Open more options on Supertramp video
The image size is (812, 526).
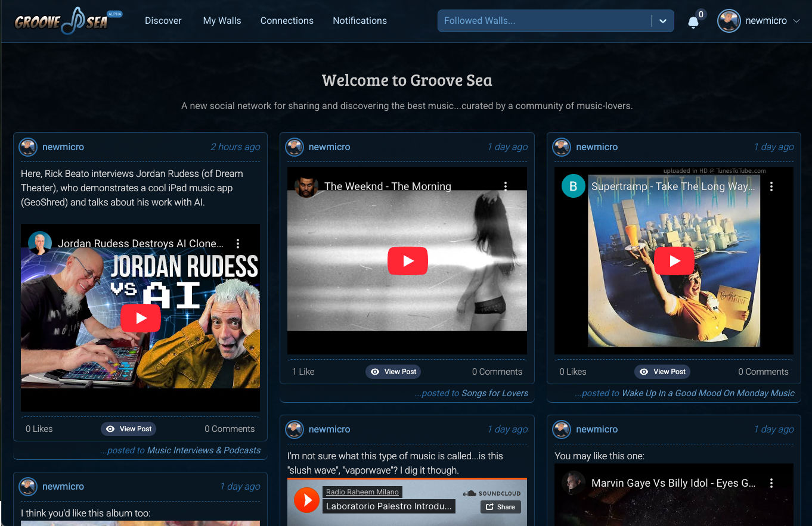771,186
